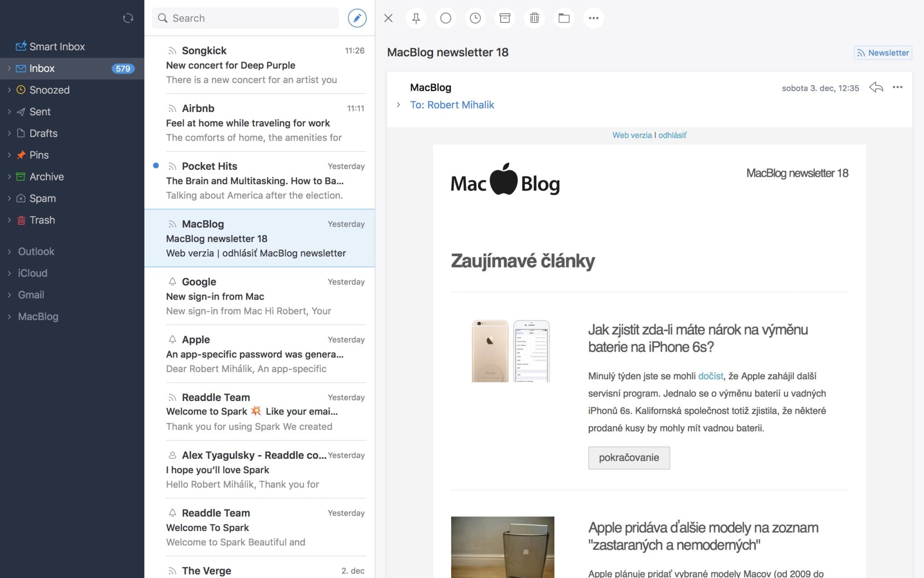Click the To: Robert Mihalik recipient
Image resolution: width=924 pixels, height=578 pixels.
452,105
